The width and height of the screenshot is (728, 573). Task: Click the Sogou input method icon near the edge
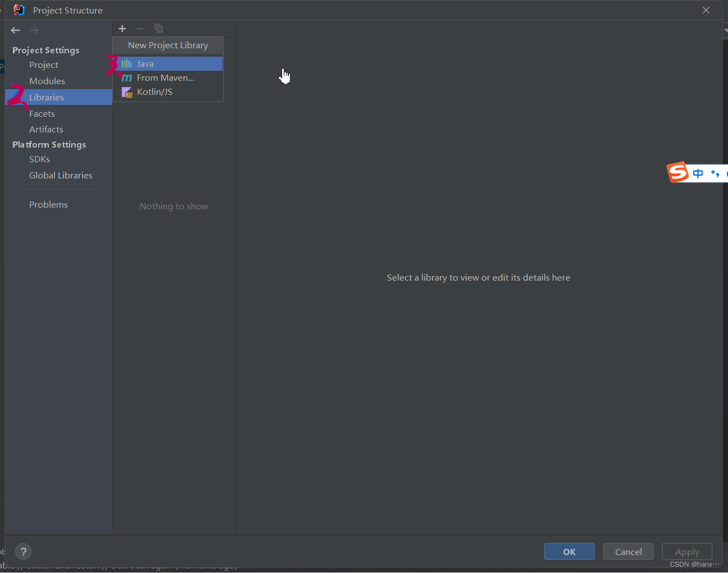[678, 173]
